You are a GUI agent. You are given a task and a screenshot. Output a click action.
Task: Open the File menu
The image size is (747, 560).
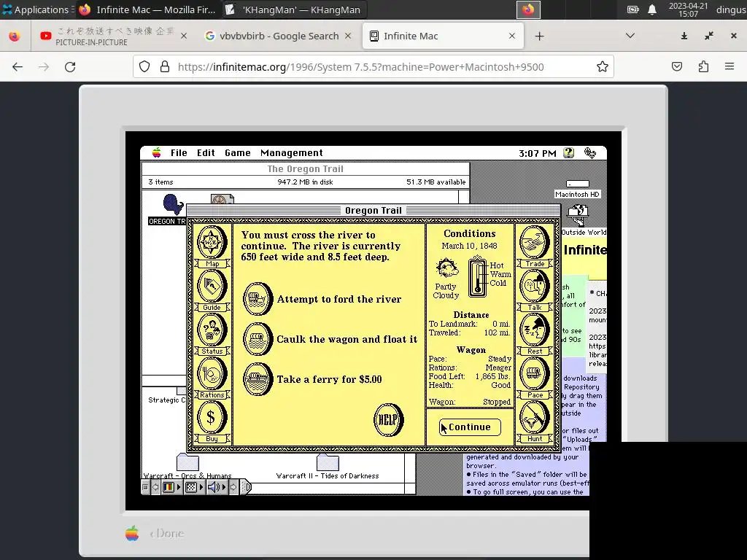(179, 153)
